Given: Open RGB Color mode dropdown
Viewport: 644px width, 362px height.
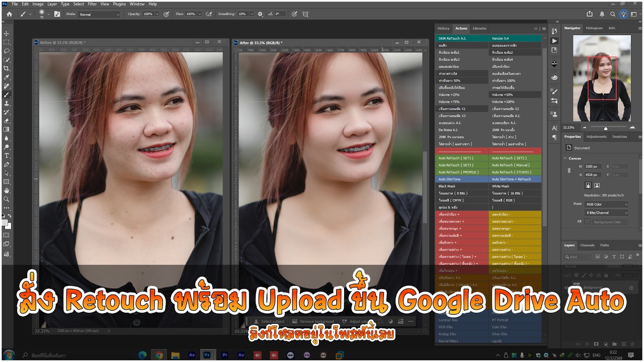Looking at the screenshot, I should coord(606,204).
